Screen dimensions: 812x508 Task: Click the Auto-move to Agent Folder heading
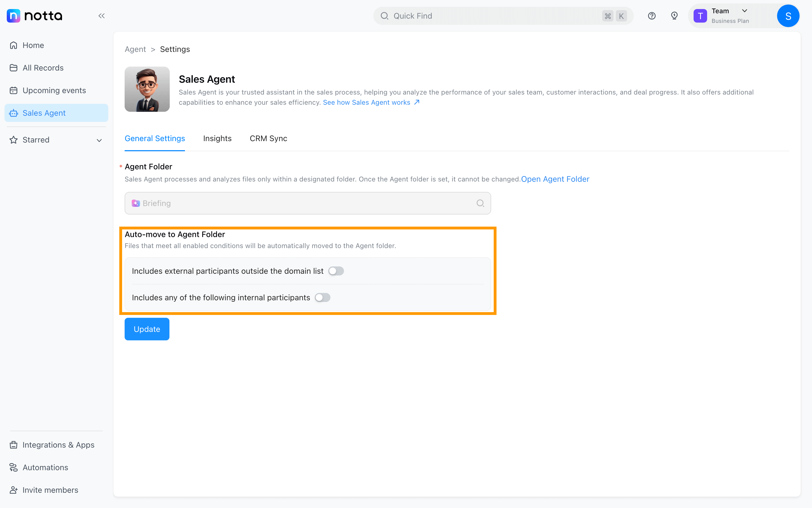tap(175, 234)
